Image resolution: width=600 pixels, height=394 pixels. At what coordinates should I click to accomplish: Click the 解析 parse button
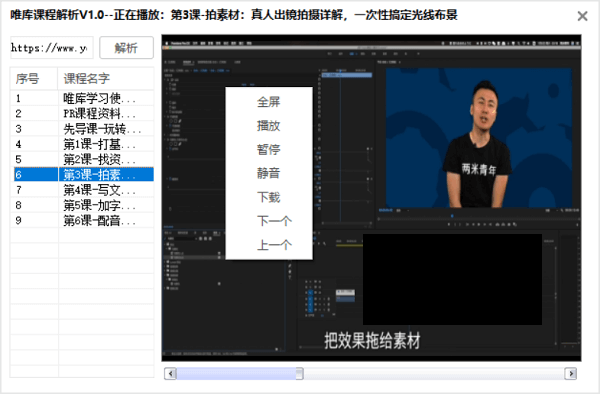point(126,48)
